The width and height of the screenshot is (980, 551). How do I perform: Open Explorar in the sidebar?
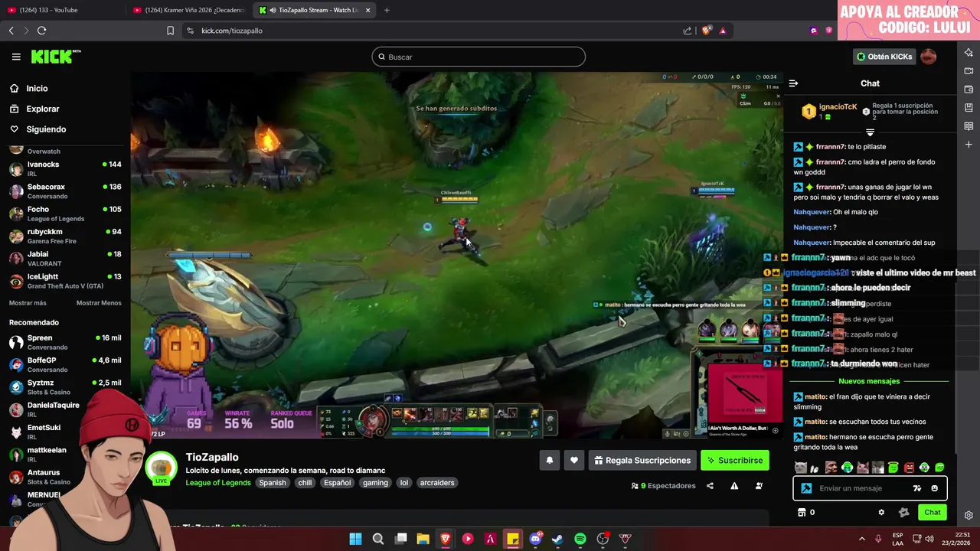[x=42, y=109]
